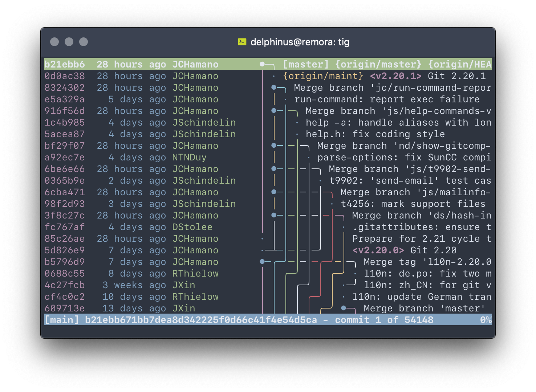Click 'Merge branch 'nd/show-gitcomp-' message
Viewport: 536px width, 392px height.
[x=405, y=146]
